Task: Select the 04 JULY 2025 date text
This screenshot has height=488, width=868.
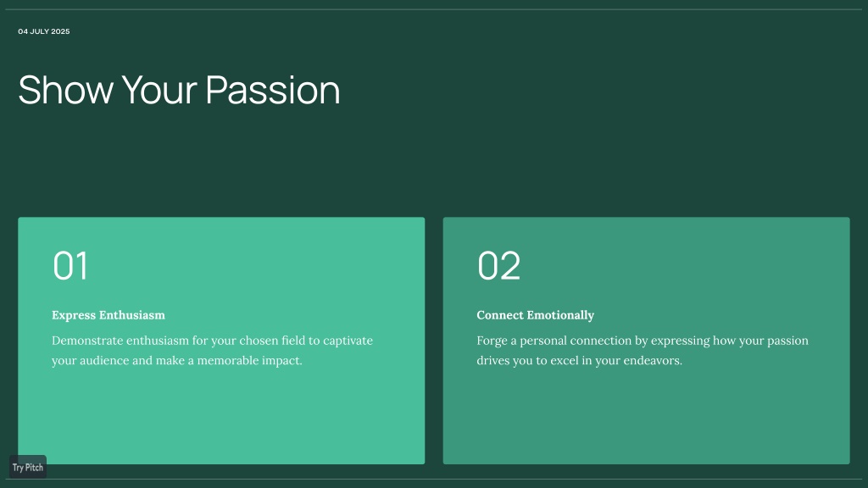Action: [44, 31]
